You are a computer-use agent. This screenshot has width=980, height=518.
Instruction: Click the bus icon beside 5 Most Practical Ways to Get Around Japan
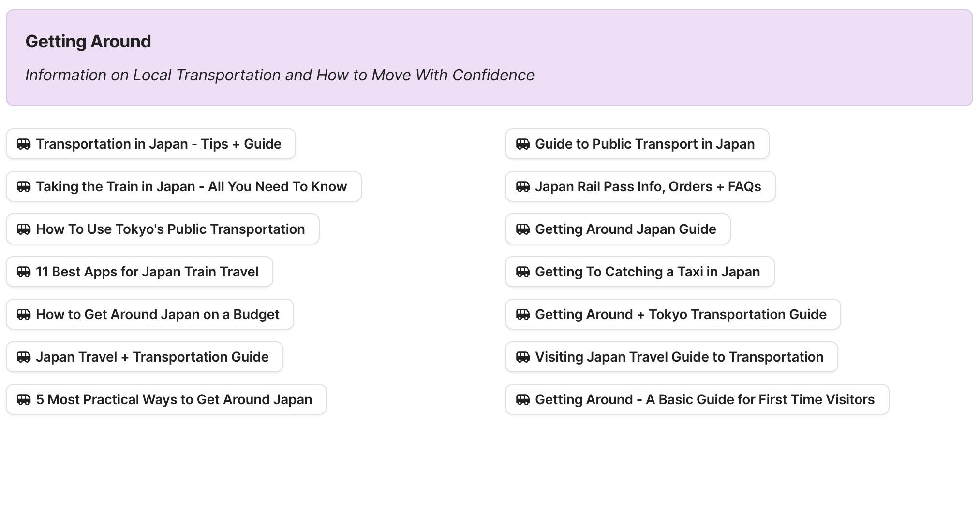click(23, 399)
